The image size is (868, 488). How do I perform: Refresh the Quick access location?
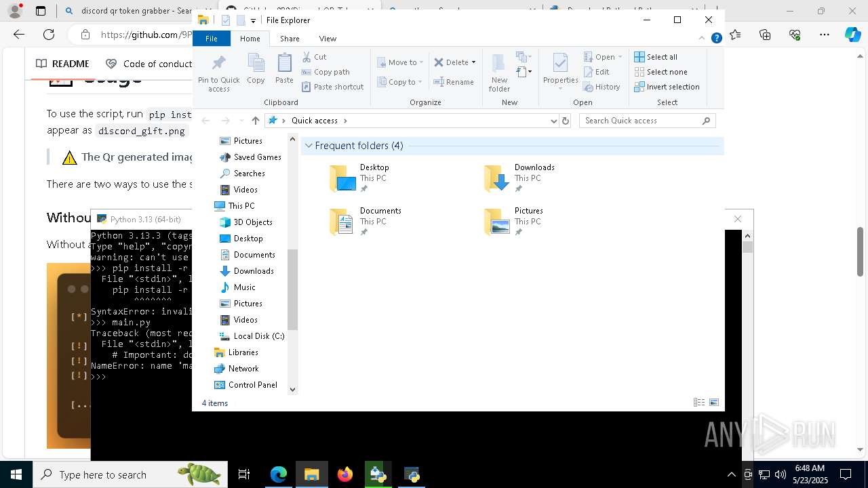566,121
